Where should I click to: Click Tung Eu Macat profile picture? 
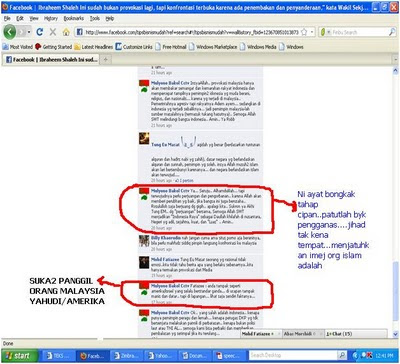click(144, 139)
